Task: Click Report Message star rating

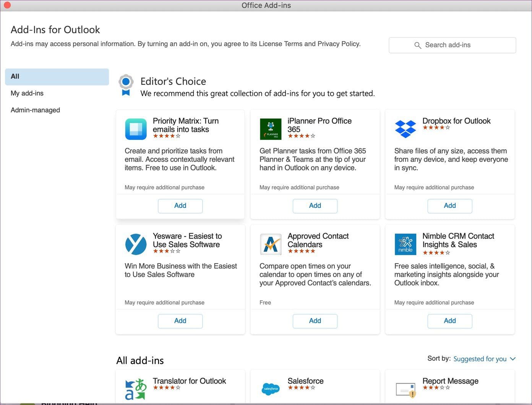Action: [x=436, y=387]
